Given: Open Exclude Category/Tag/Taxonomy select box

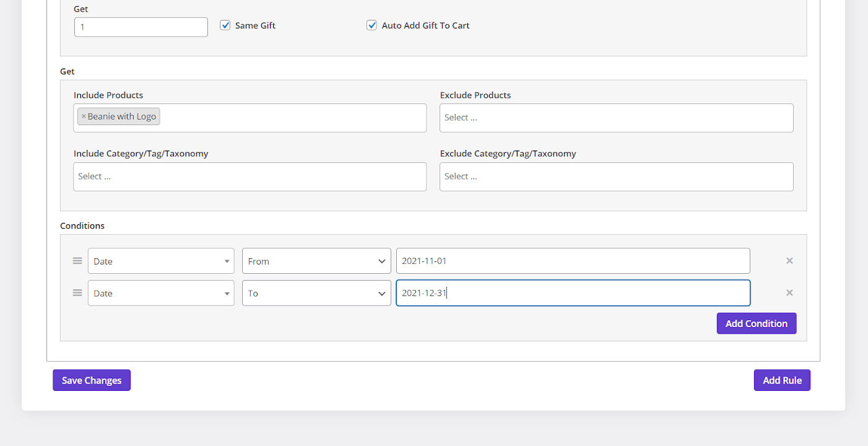Looking at the screenshot, I should pos(617,177).
